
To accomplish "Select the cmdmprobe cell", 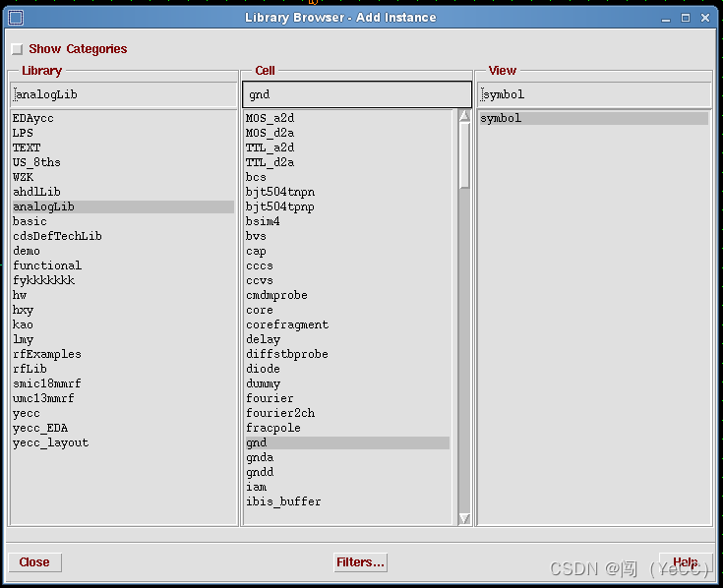I will [276, 295].
